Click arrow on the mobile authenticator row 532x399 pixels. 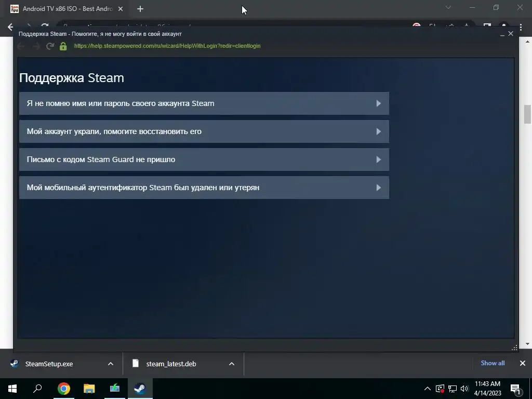(x=379, y=188)
